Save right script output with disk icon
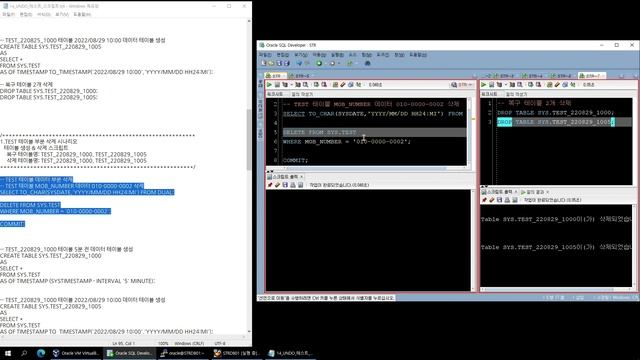Viewport: 640px width, 360px height. pyautogui.click(x=499, y=200)
